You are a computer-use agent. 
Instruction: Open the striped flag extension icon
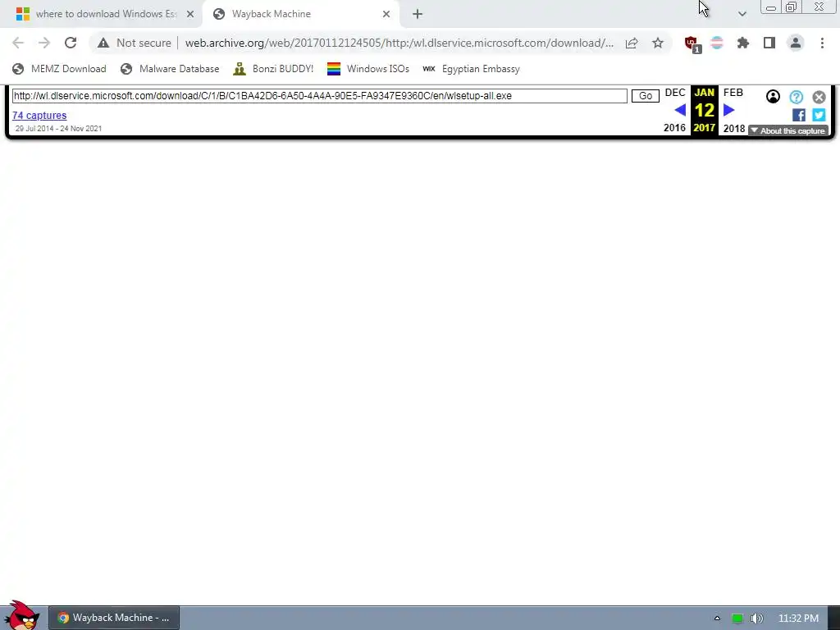717,43
